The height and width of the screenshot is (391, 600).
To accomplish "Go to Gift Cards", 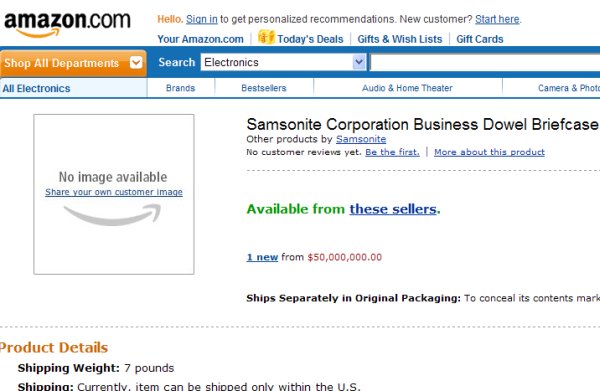I will [479, 39].
